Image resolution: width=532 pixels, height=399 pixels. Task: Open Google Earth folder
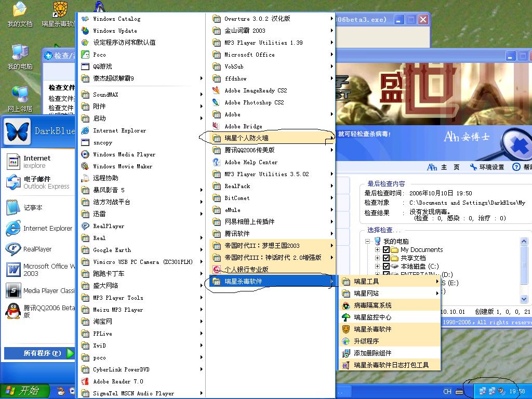142,250
